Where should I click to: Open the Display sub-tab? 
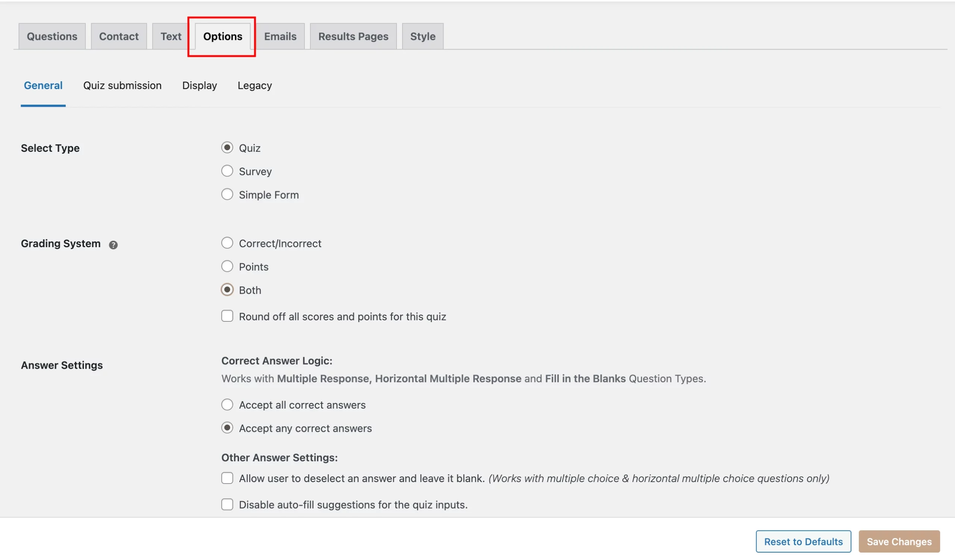199,85
